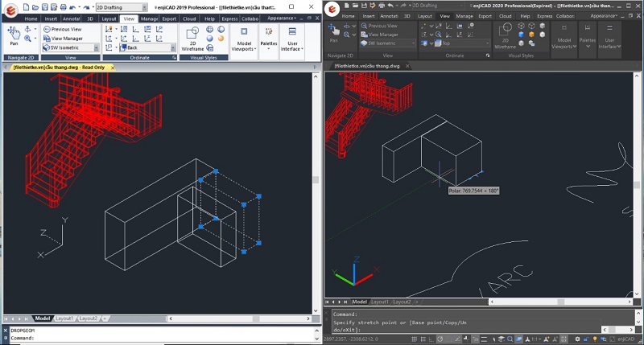Click the magnifier icon in right window's status bar
Image resolution: width=644 pixels, height=345 pixels.
click(x=510, y=339)
